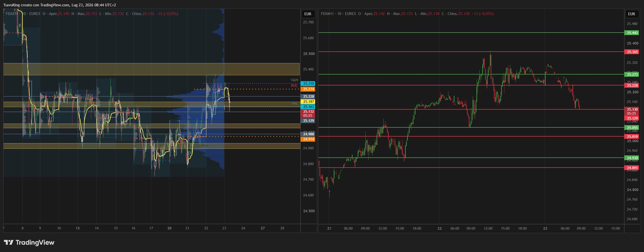The width and height of the screenshot is (644, 252).
Task: Click 25.500 on the left price axis
Action: 308,54
